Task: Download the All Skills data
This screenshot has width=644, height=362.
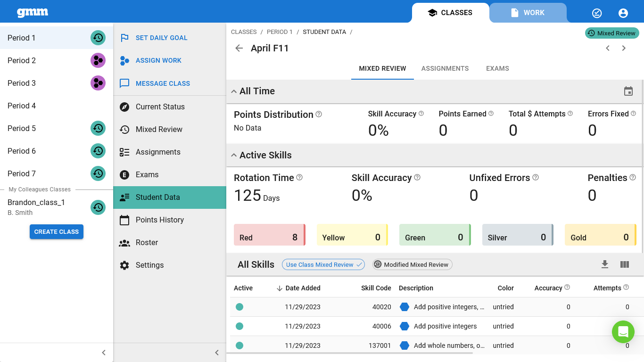Action: point(605,264)
